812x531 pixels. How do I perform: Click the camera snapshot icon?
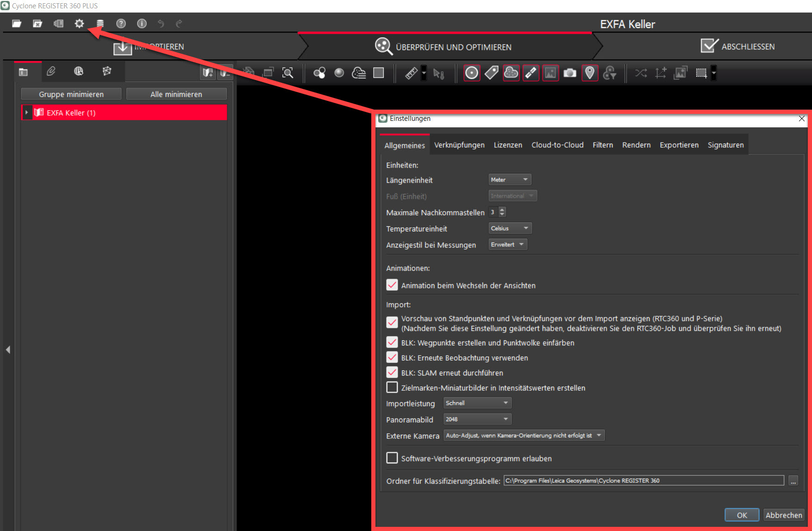[570, 73]
